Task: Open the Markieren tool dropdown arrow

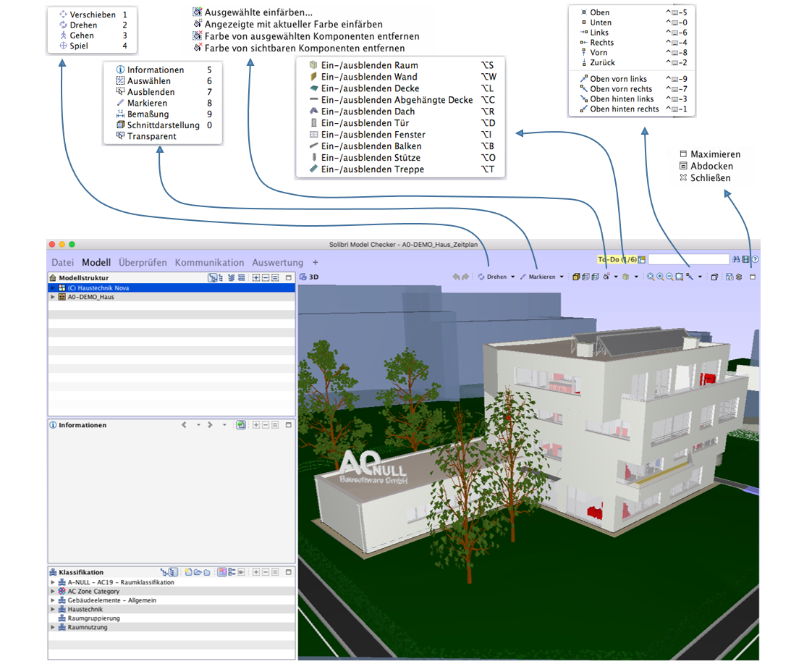Action: tap(562, 277)
